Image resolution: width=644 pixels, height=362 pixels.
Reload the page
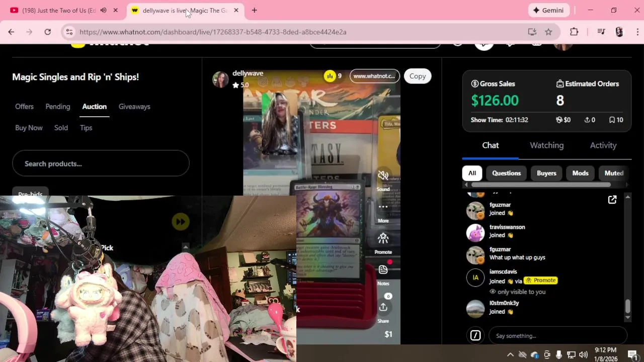click(47, 32)
